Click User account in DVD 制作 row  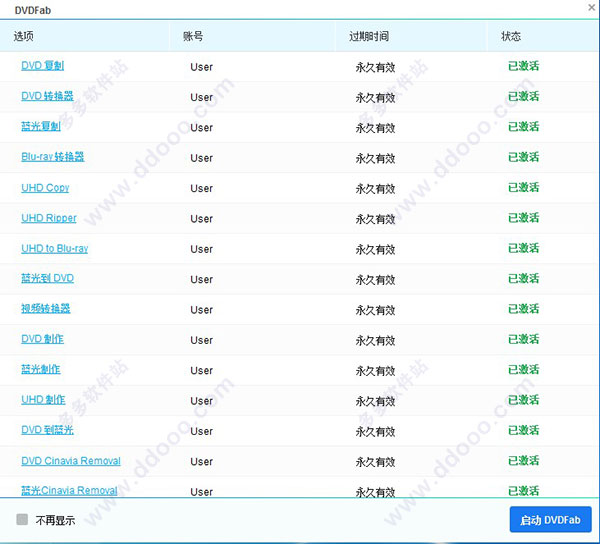pos(202,340)
